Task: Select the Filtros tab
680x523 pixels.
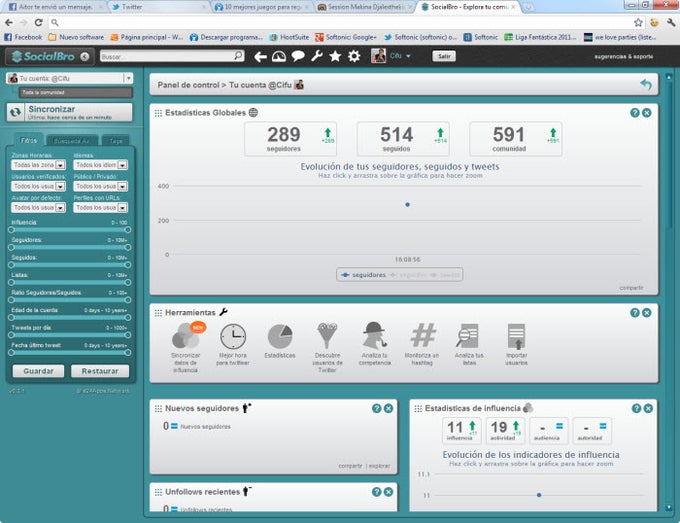Action: (28, 140)
